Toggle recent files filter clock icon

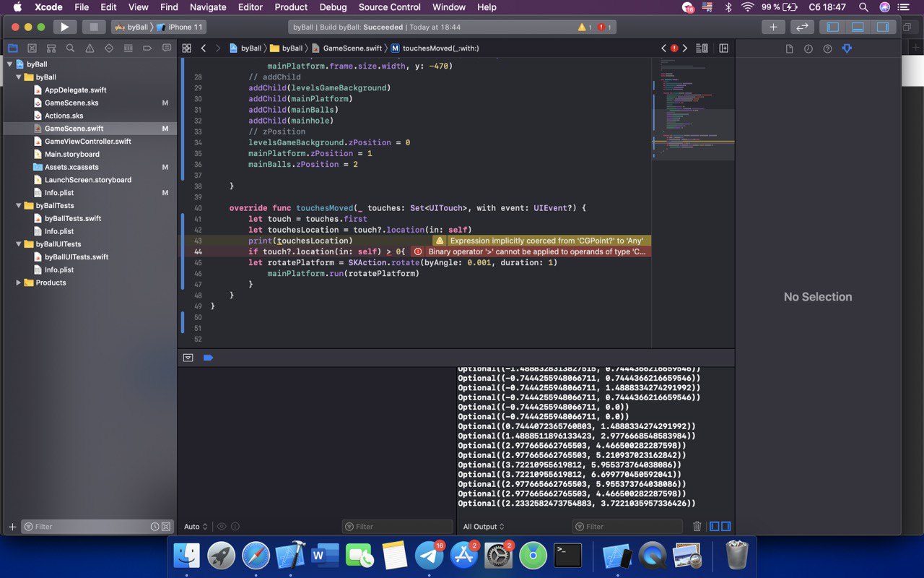154,527
